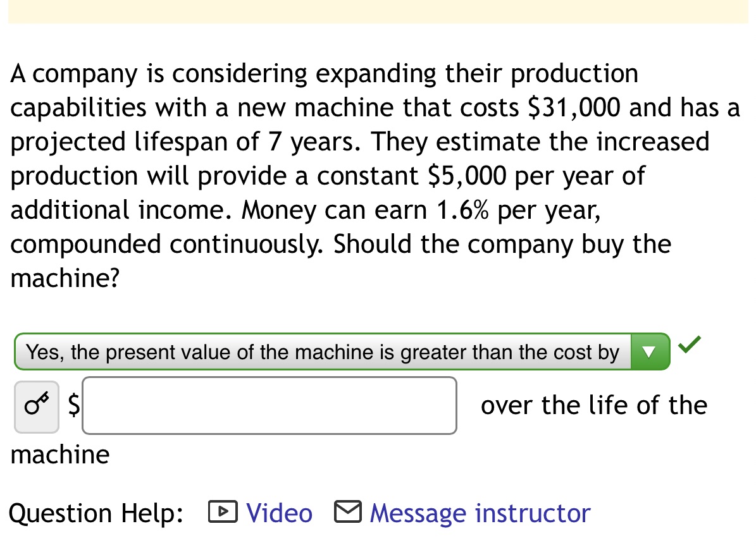Click the $ symbol before the answer box
The width and height of the screenshot is (756, 550).
tap(72, 405)
